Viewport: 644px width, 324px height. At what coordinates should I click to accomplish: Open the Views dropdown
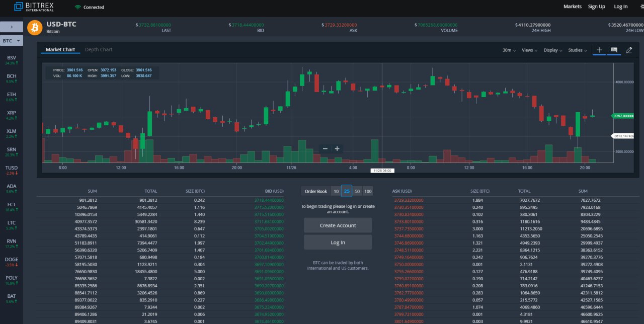click(x=529, y=50)
